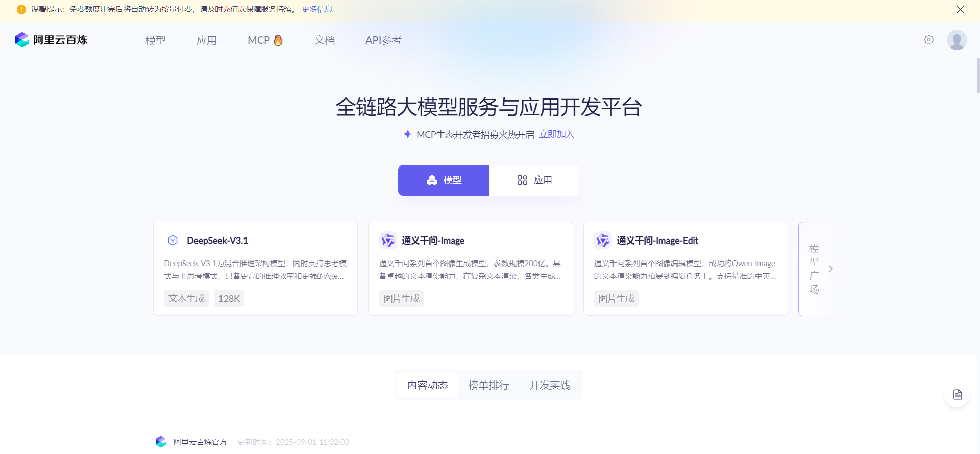Click the 阿里云百炼 logo icon
Viewport: 980px width, 454px height.
pos(22,40)
